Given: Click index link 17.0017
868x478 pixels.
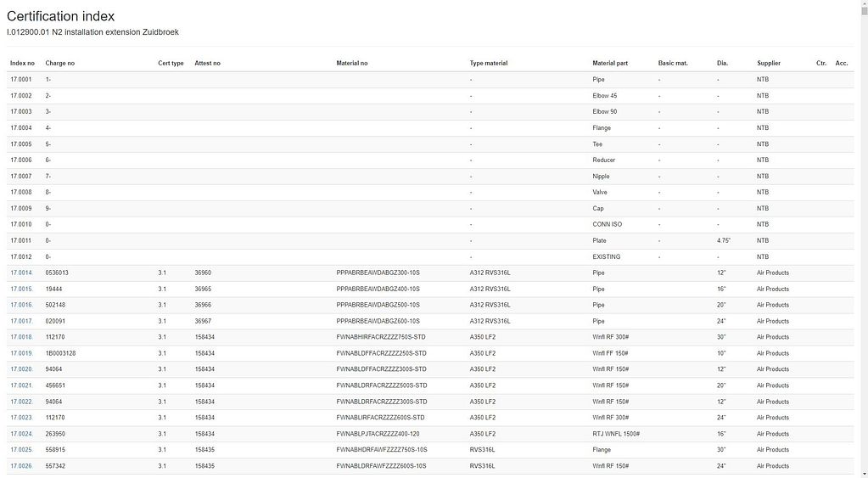Looking at the screenshot, I should [21, 321].
